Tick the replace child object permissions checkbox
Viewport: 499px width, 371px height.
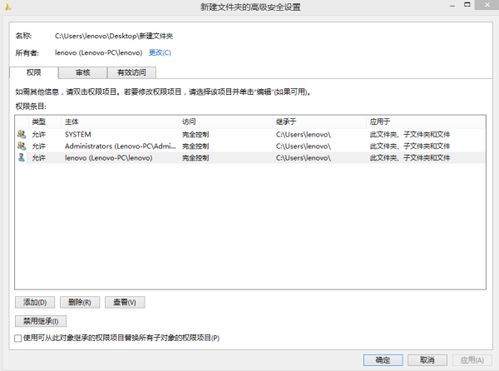(x=18, y=338)
